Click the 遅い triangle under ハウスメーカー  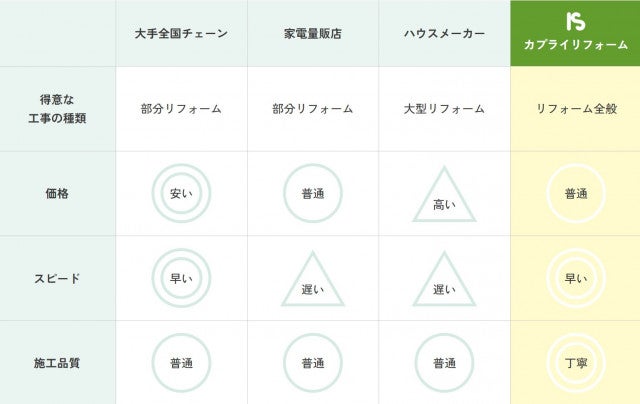[x=444, y=281]
